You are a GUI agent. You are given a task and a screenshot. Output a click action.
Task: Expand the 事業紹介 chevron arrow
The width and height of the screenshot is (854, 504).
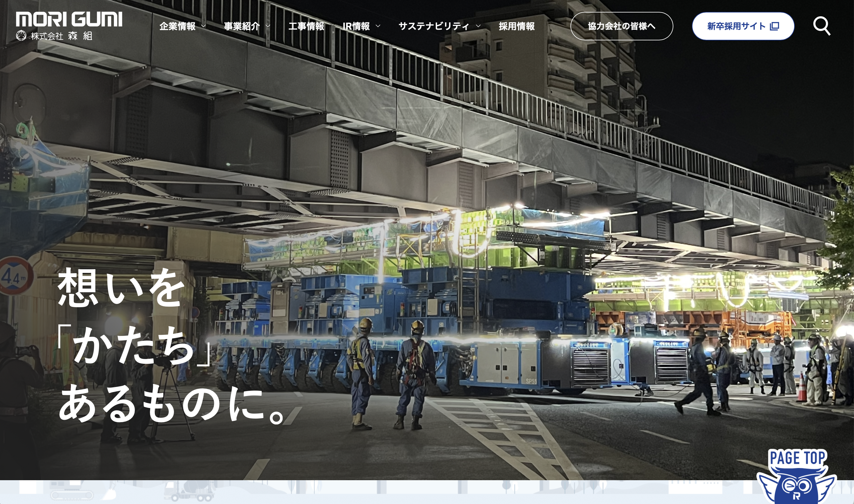[268, 26]
